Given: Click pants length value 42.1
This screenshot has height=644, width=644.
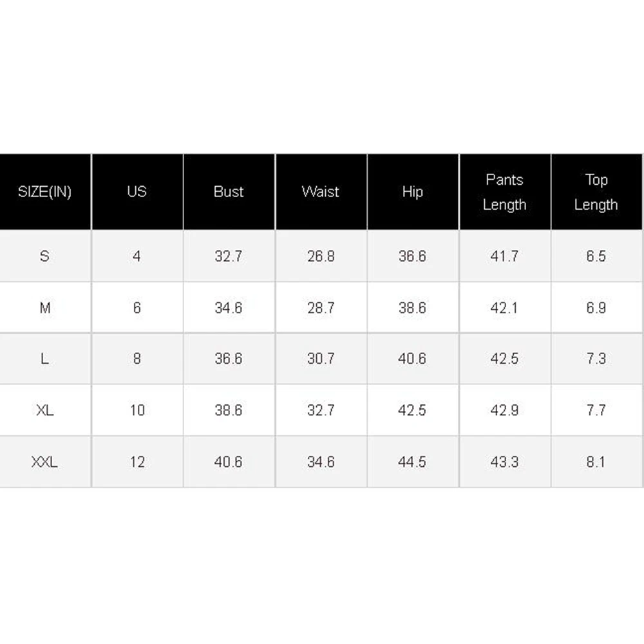Looking at the screenshot, I should 504,308.
